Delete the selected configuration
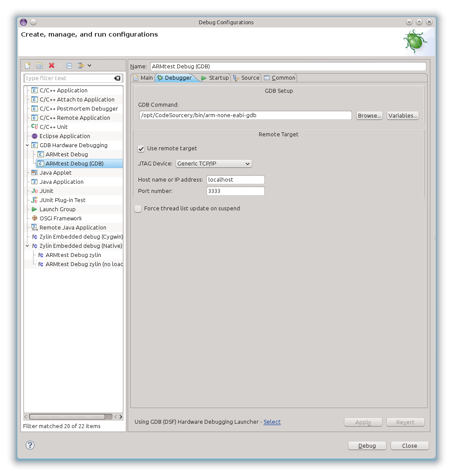 [x=51, y=65]
